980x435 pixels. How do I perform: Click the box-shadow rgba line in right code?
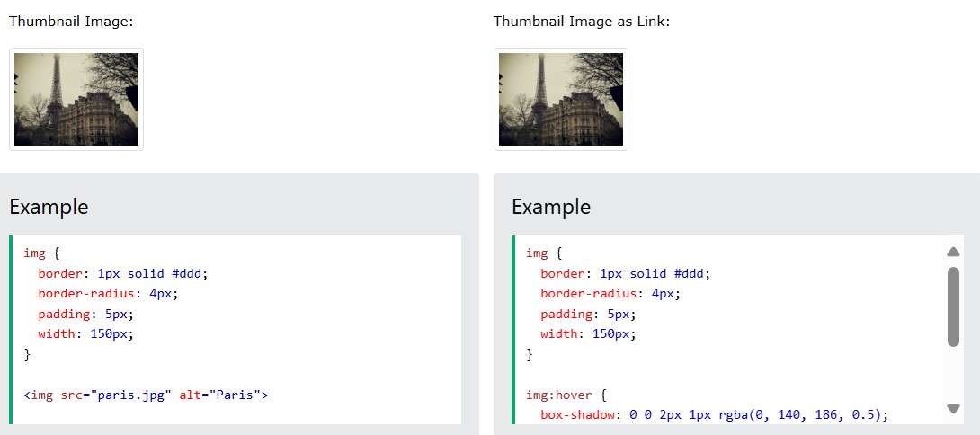715,414
